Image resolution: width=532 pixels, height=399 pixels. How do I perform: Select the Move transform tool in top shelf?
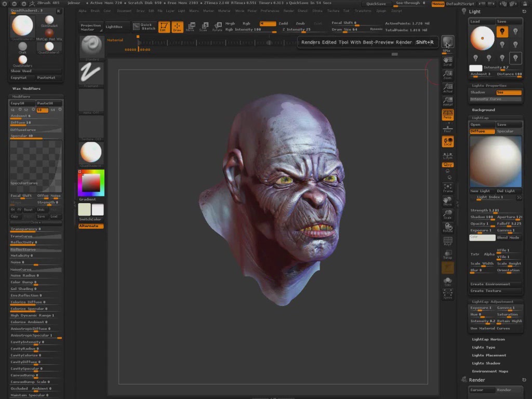(x=191, y=27)
